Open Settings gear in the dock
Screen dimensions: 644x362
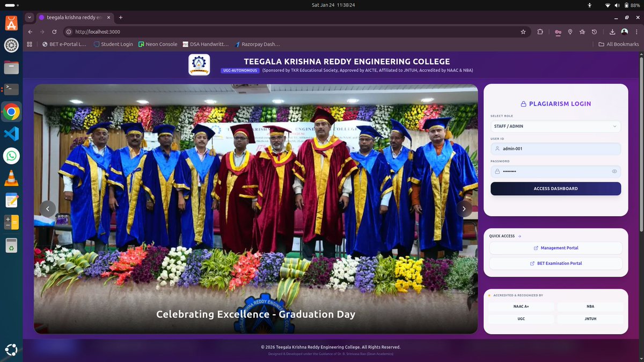click(11, 46)
